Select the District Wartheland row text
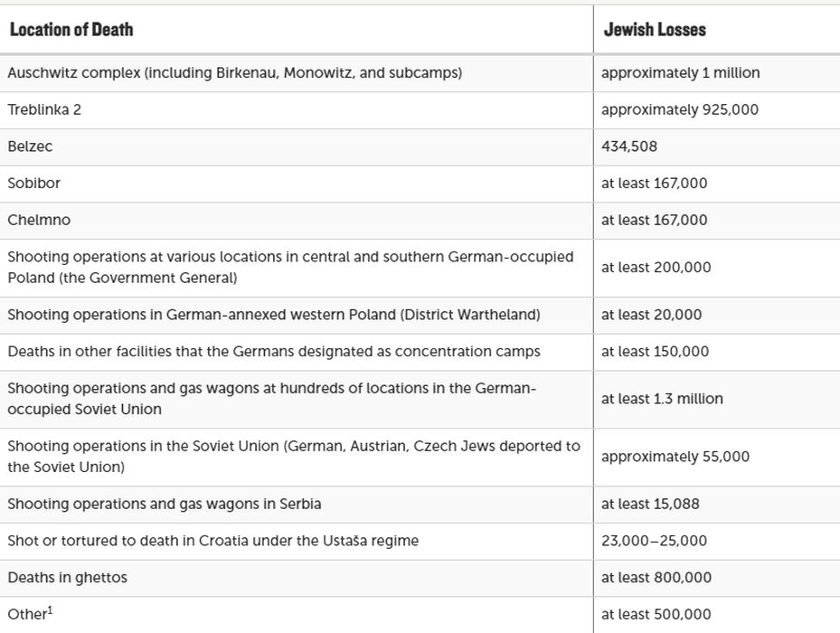This screenshot has width=840, height=633. point(273,315)
